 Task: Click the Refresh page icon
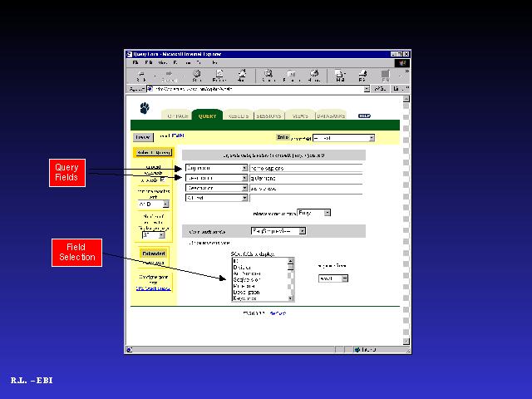click(x=219, y=74)
